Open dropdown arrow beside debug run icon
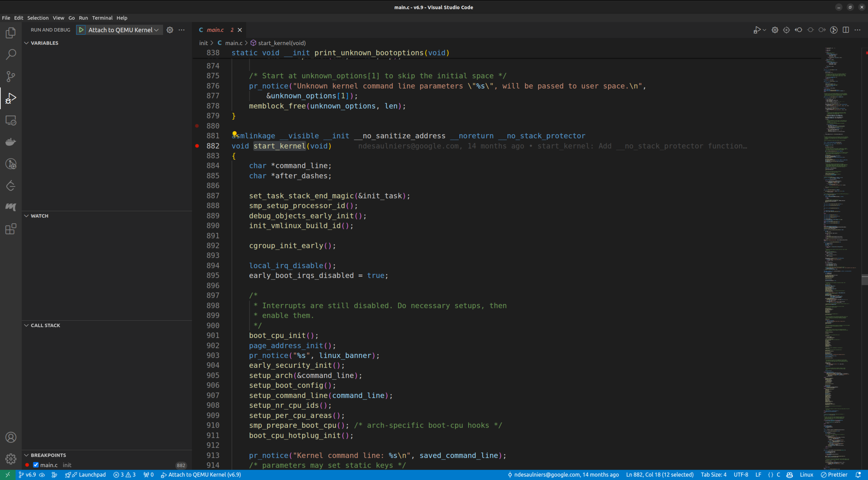The width and height of the screenshot is (868, 480). point(764,30)
